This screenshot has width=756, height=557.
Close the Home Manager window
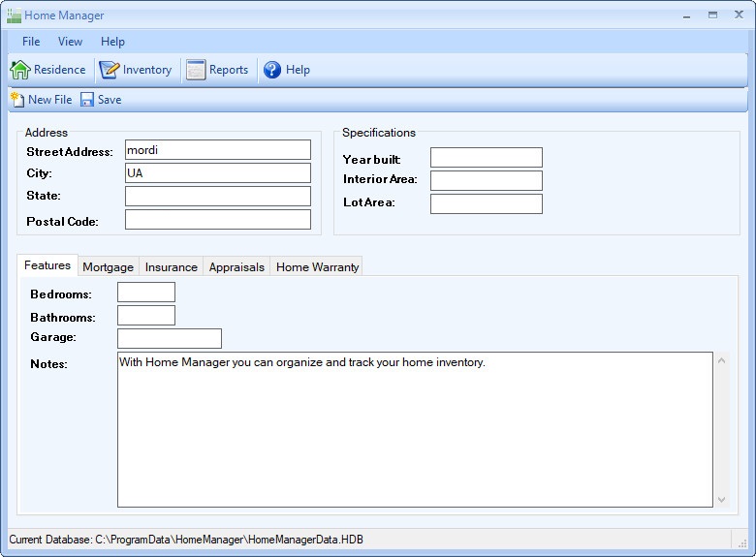click(x=739, y=15)
